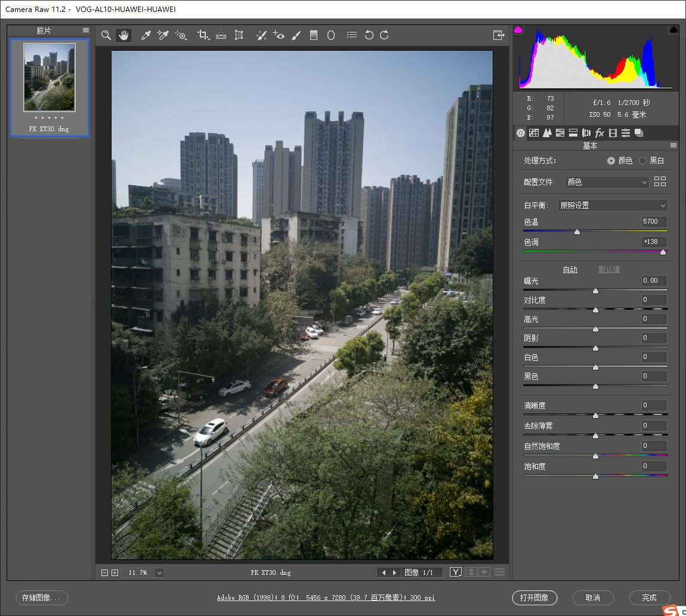Select the Zoom tool in toolbar
Image resolution: width=686 pixels, height=616 pixels.
pyautogui.click(x=106, y=35)
